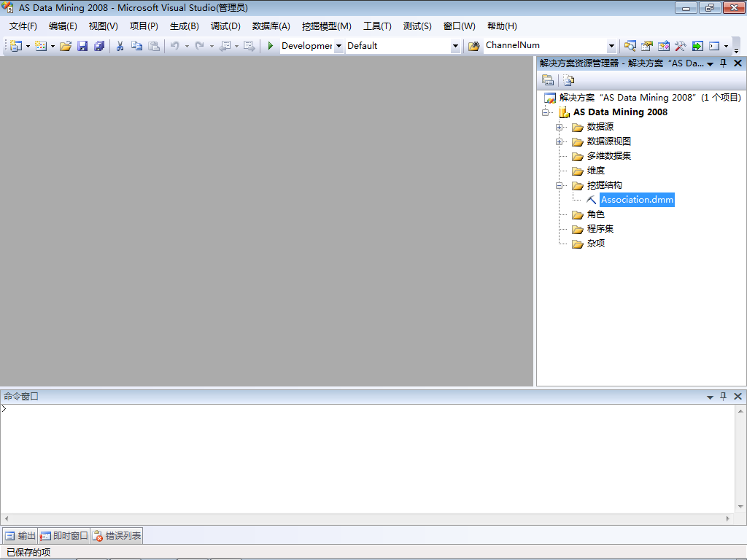Open the Undo history dropdown arrow
The image size is (747, 560).
click(x=187, y=46)
